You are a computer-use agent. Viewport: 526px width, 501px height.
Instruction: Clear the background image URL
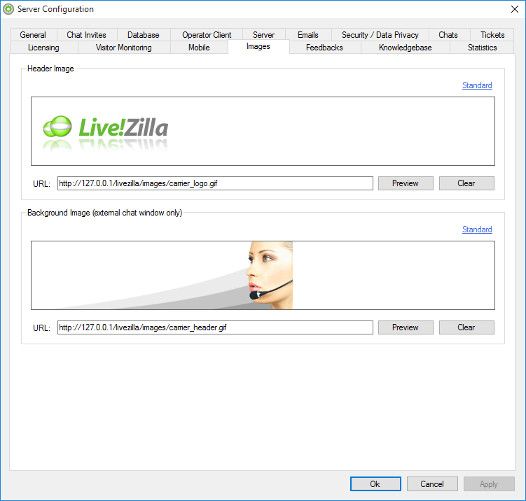467,327
